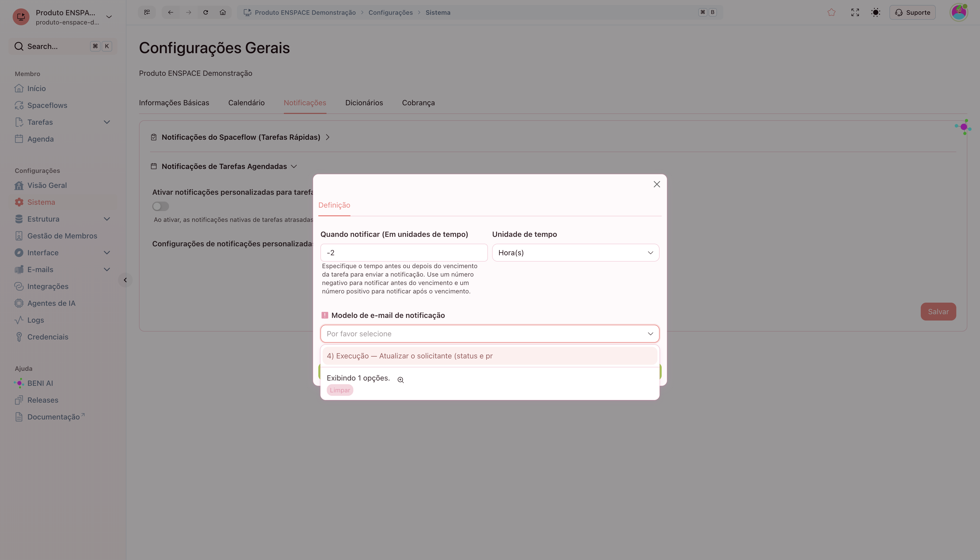Open Unidade de tempo Hora(s) dropdown

[575, 253]
